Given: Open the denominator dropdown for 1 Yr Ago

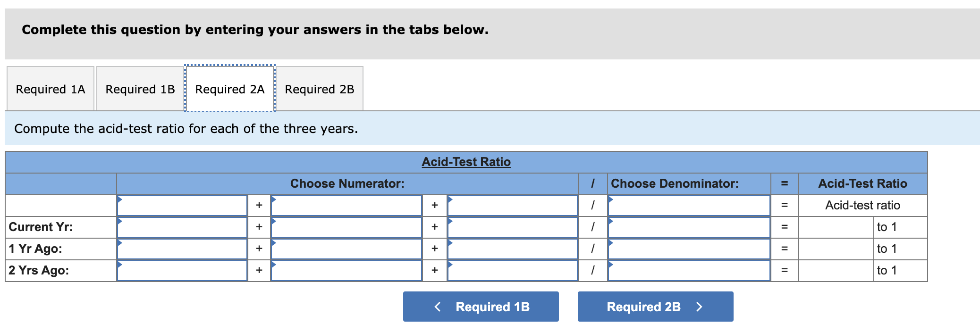Looking at the screenshot, I should (x=689, y=249).
